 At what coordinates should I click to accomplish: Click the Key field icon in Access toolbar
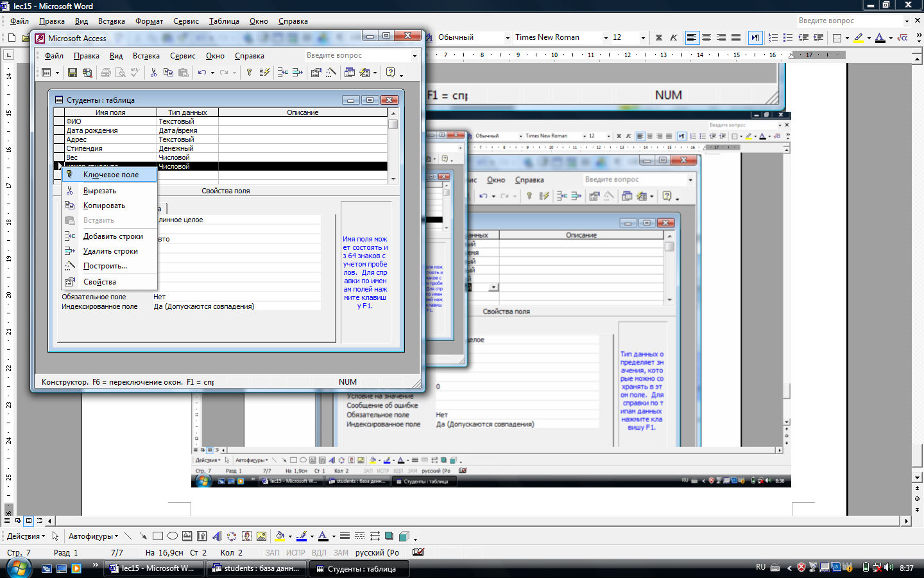tap(249, 73)
